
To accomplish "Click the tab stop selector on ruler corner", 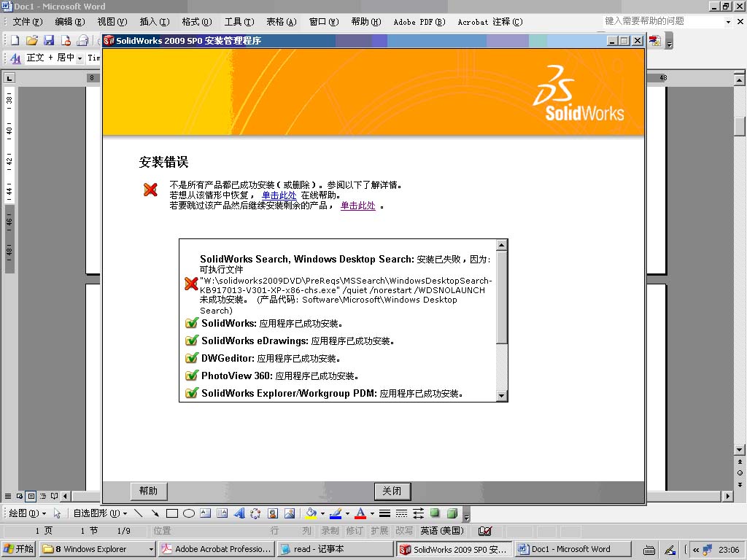I will point(9,77).
